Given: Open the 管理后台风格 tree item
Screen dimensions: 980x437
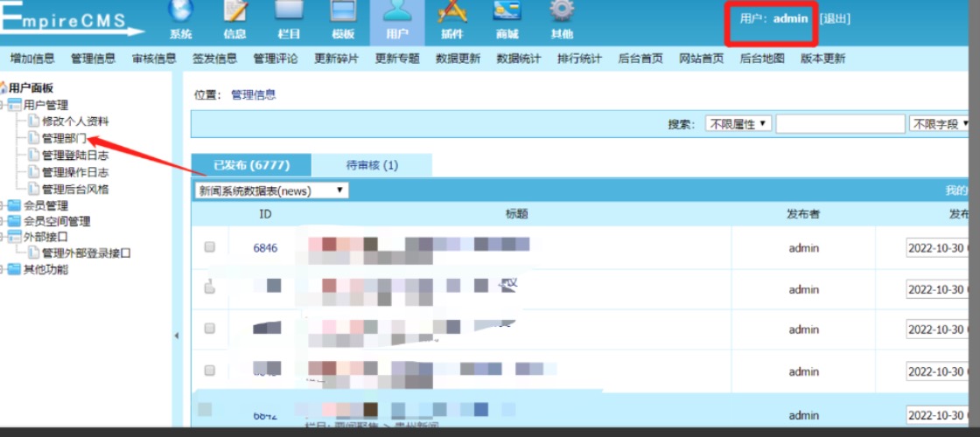Looking at the screenshot, I should [75, 189].
